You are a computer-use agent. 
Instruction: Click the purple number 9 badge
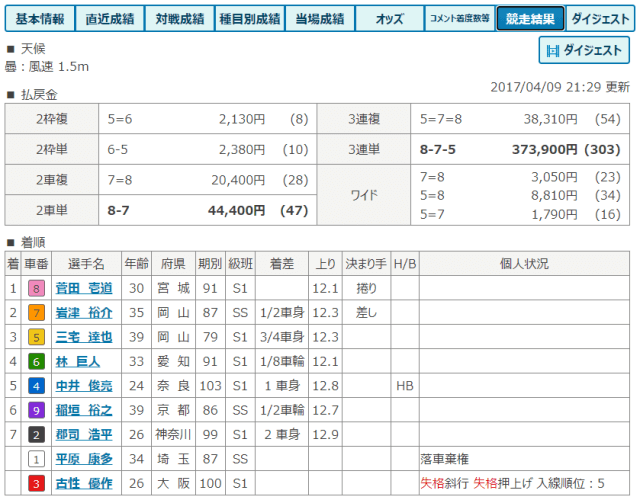[36, 409]
